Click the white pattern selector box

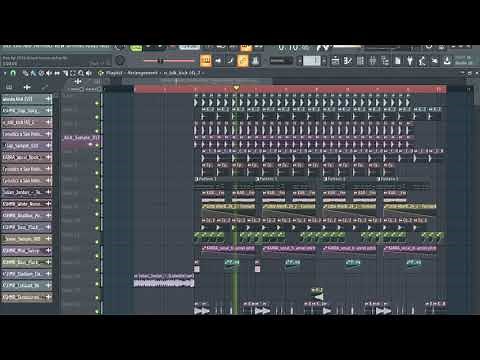pyautogui.click(x=312, y=61)
